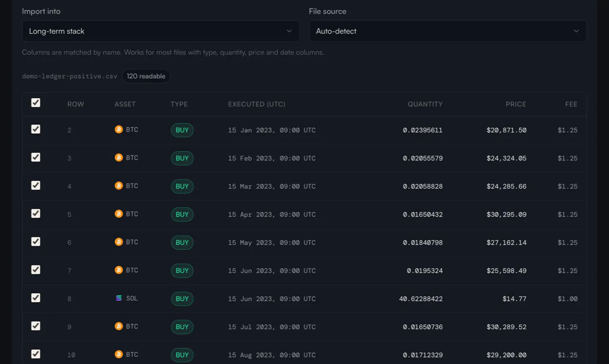Viewport: 609px width, 364px height.
Task: Click the ASSET column header
Action: (125, 104)
